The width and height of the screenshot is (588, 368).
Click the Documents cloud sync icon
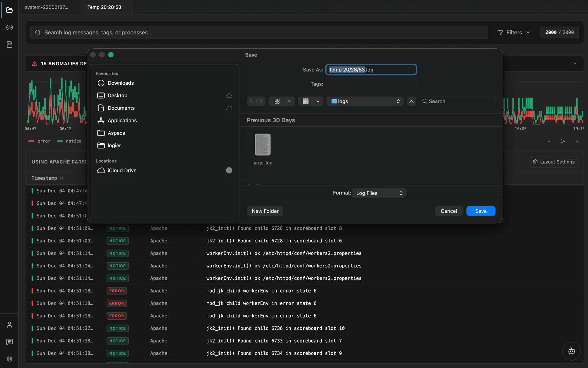click(x=229, y=108)
